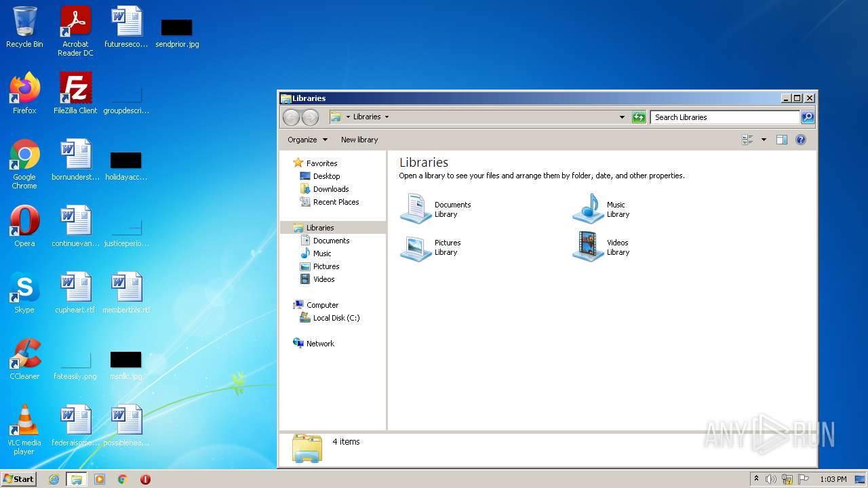Viewport: 868px width, 488px height.
Task: Click the change view icon
Action: point(747,140)
